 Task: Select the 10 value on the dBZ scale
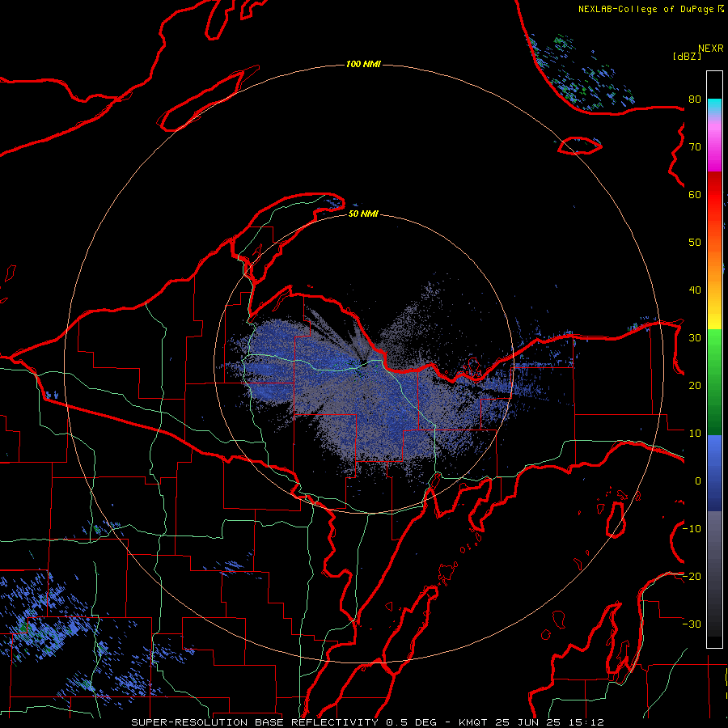(x=695, y=434)
